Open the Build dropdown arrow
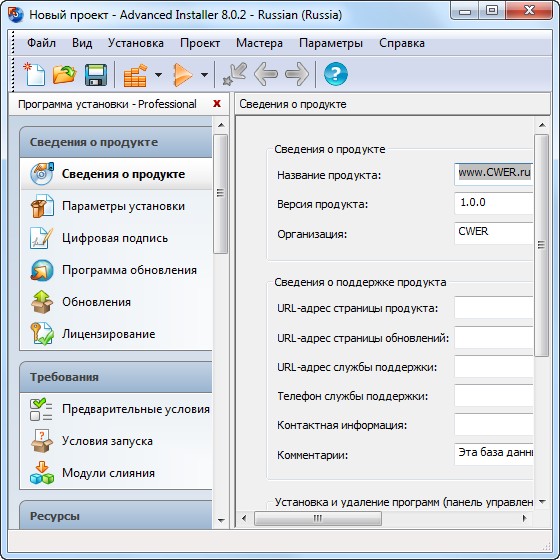Image resolution: width=560 pixels, height=560 pixels. [158, 75]
